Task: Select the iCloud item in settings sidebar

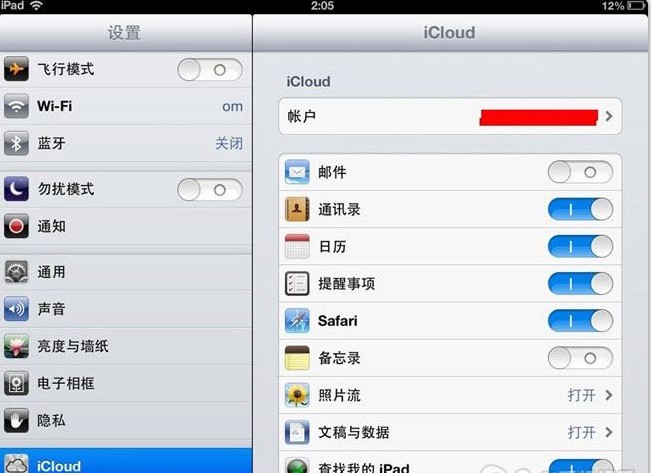Action: [126, 461]
